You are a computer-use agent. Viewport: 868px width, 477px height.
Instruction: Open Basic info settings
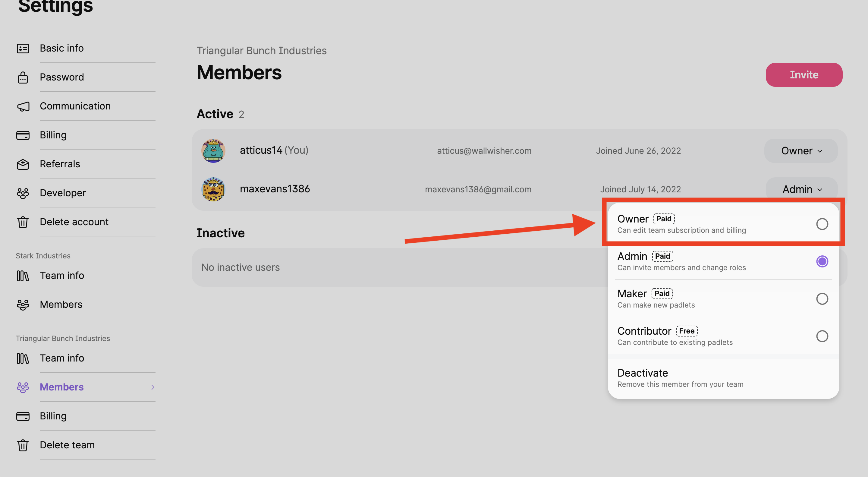click(x=62, y=48)
